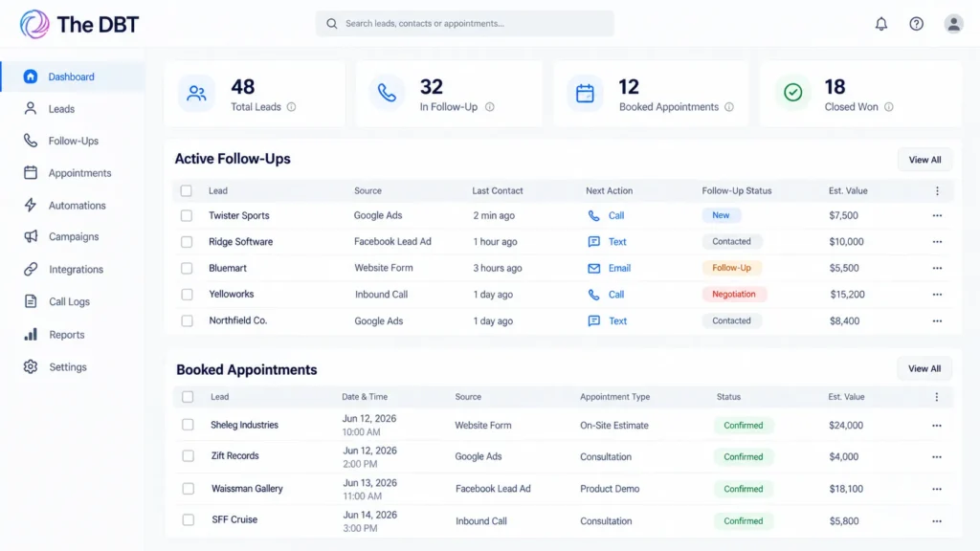The width and height of the screenshot is (980, 551).
Task: Click search magnifier icon
Action: (x=332, y=24)
